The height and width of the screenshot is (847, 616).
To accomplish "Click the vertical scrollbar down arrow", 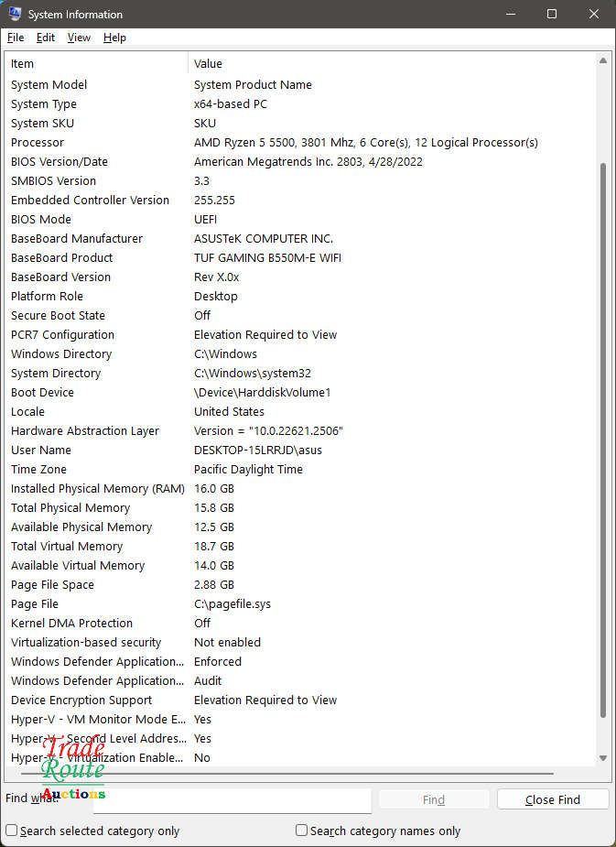I will pyautogui.click(x=603, y=758).
